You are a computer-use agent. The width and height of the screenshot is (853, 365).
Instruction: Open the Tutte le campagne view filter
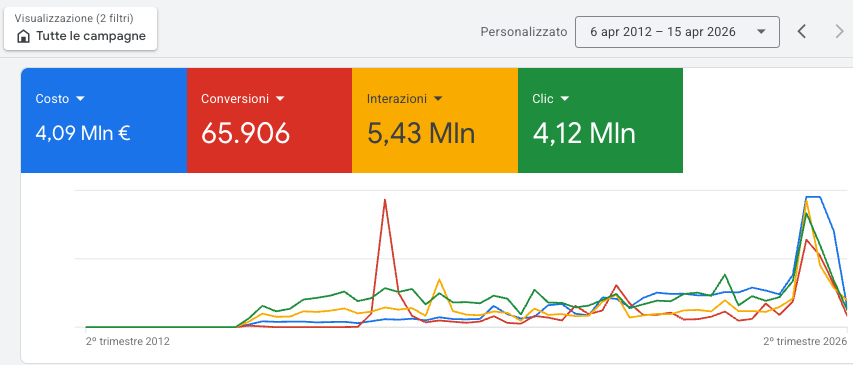coord(81,29)
